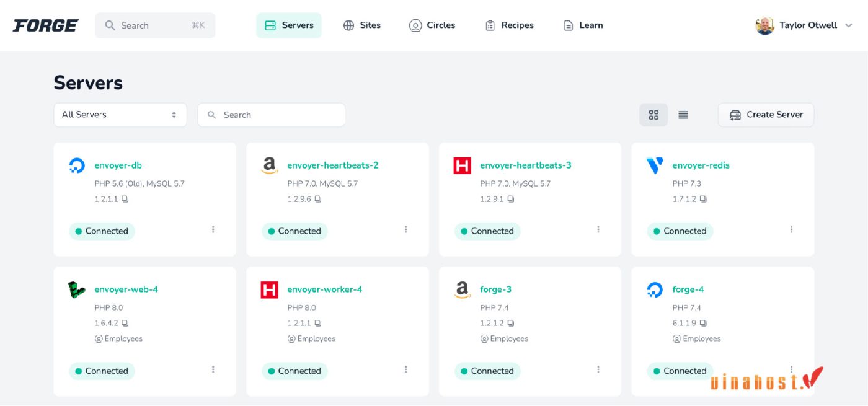Switch to grid view of servers

653,115
